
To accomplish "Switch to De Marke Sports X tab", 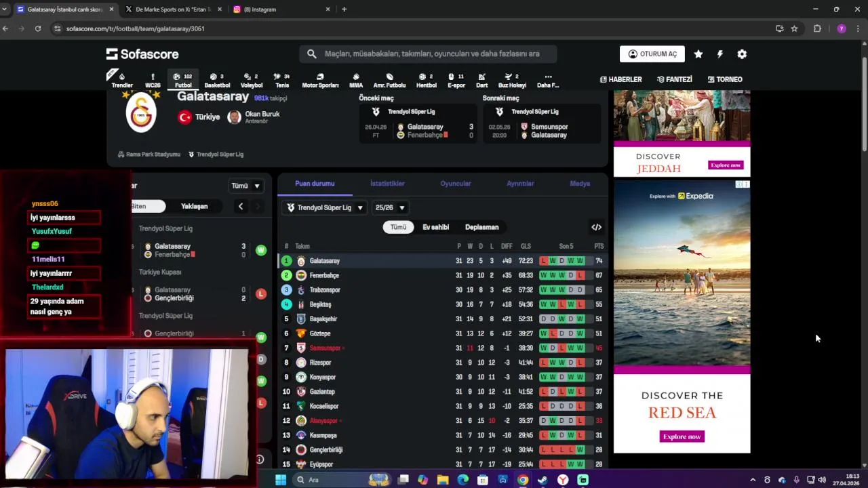I will 173,9.
